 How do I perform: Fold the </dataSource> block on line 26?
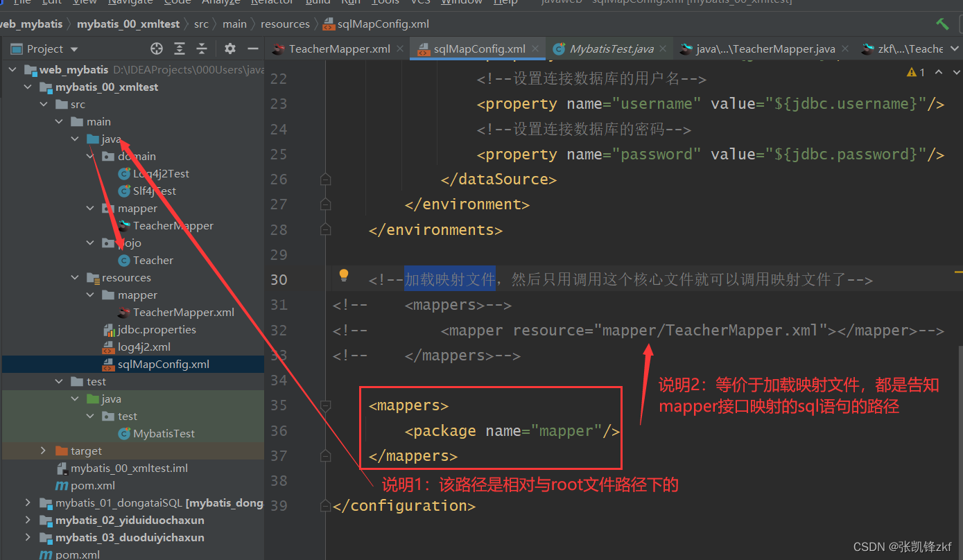click(x=325, y=180)
